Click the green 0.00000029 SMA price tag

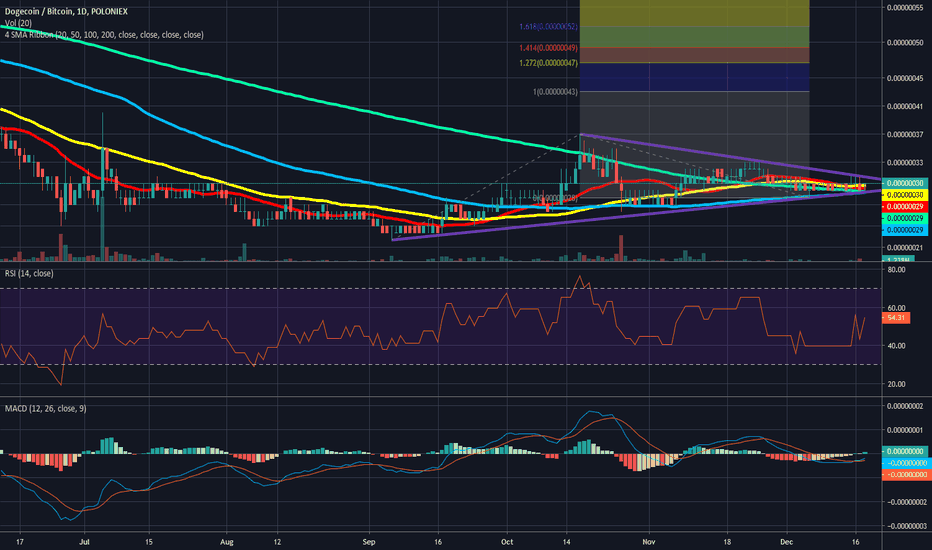coord(905,218)
